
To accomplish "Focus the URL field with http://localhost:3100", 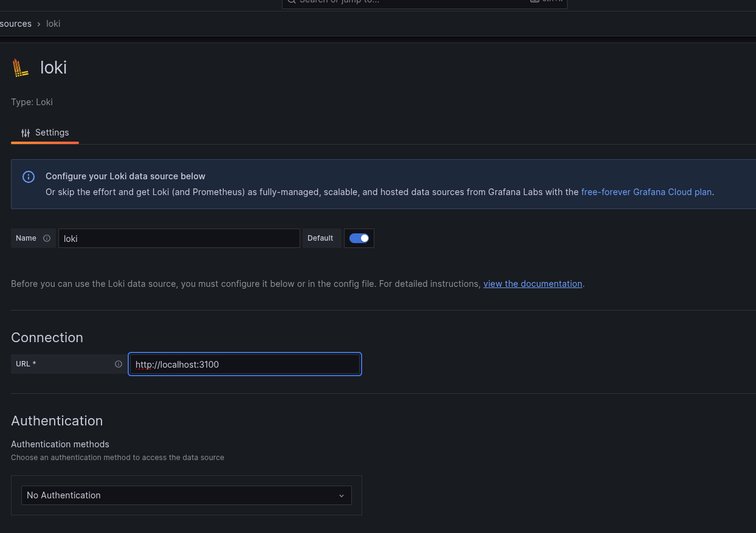I will coord(245,364).
